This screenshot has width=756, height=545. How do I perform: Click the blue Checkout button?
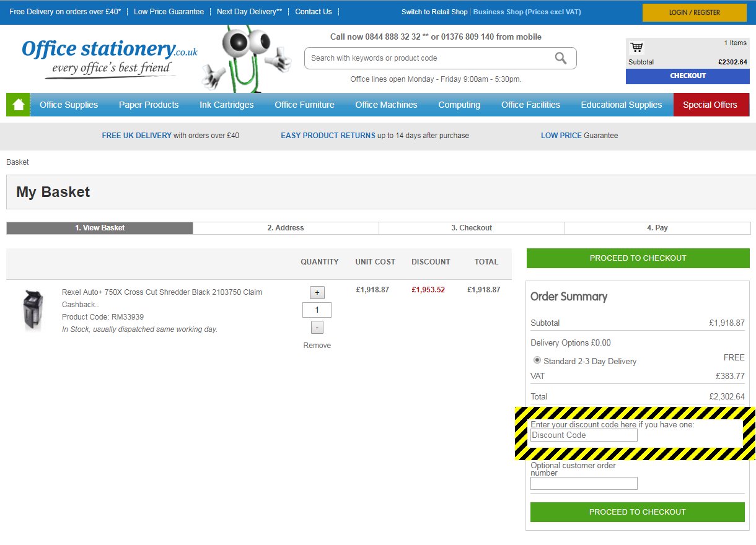pos(688,76)
